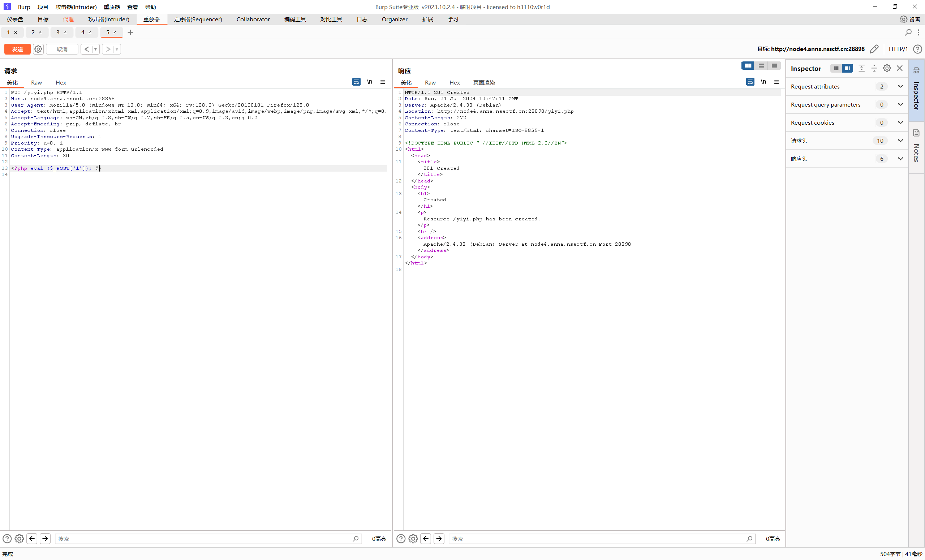Switch the response view to Hex

click(x=454, y=83)
